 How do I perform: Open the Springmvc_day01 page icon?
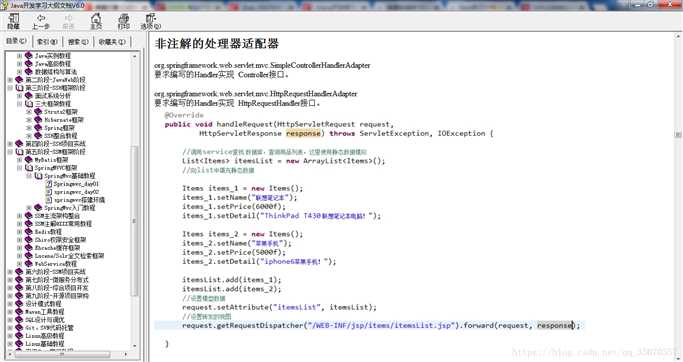49,184
